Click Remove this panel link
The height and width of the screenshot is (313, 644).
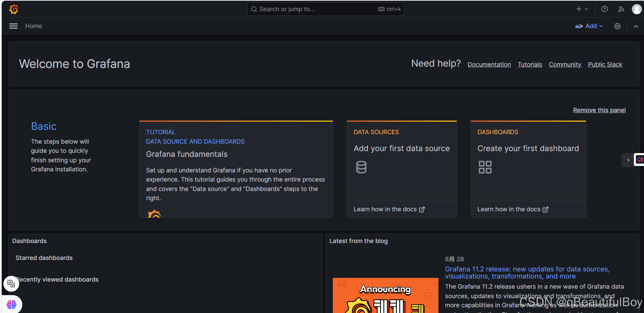pyautogui.click(x=599, y=110)
